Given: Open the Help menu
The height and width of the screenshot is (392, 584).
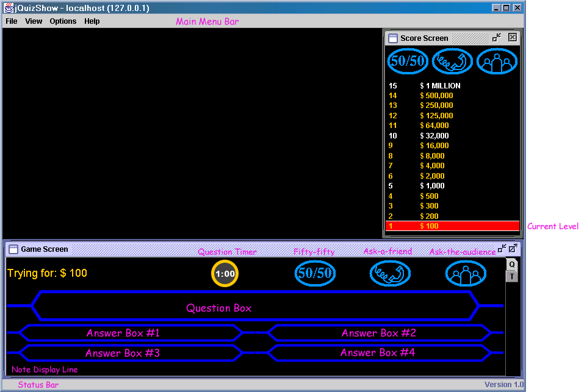Looking at the screenshot, I should click(92, 21).
